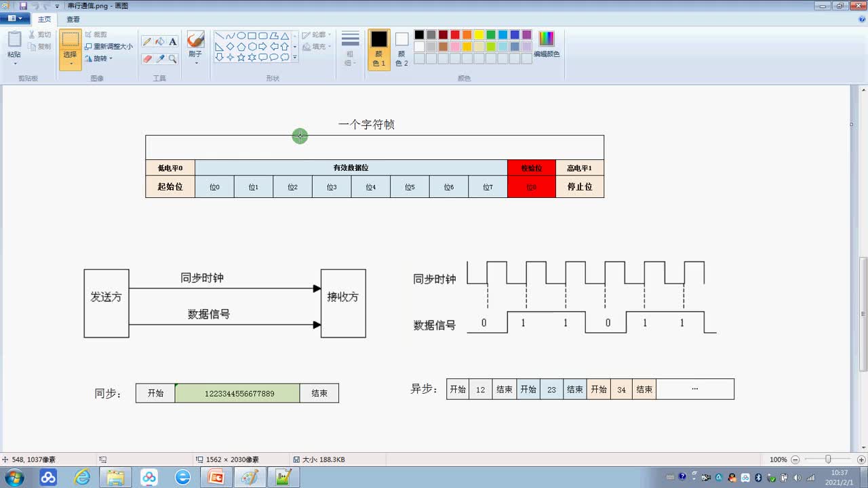
Task: Click the Copy (复制) button
Action: pos(40,47)
